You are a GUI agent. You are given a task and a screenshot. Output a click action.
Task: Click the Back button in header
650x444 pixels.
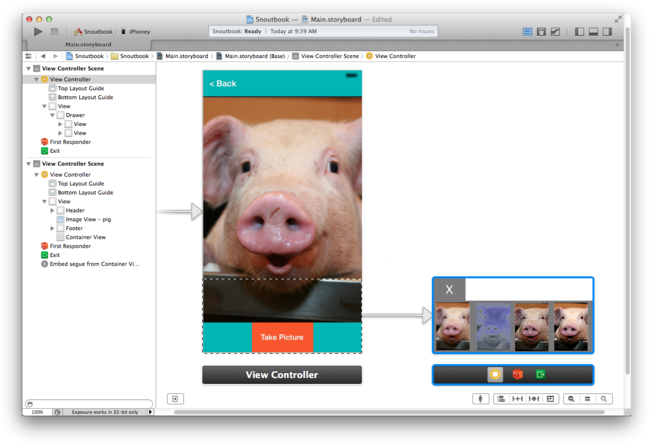223,83
